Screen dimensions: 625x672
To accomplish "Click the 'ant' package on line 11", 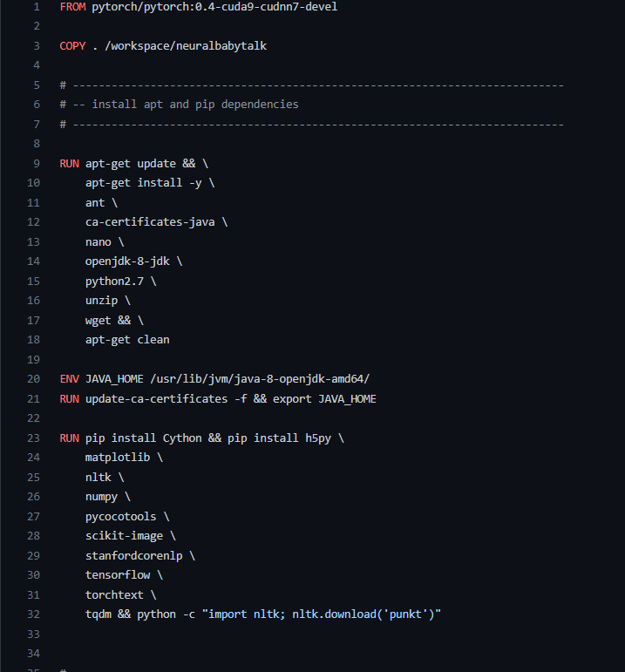I will [x=95, y=203].
